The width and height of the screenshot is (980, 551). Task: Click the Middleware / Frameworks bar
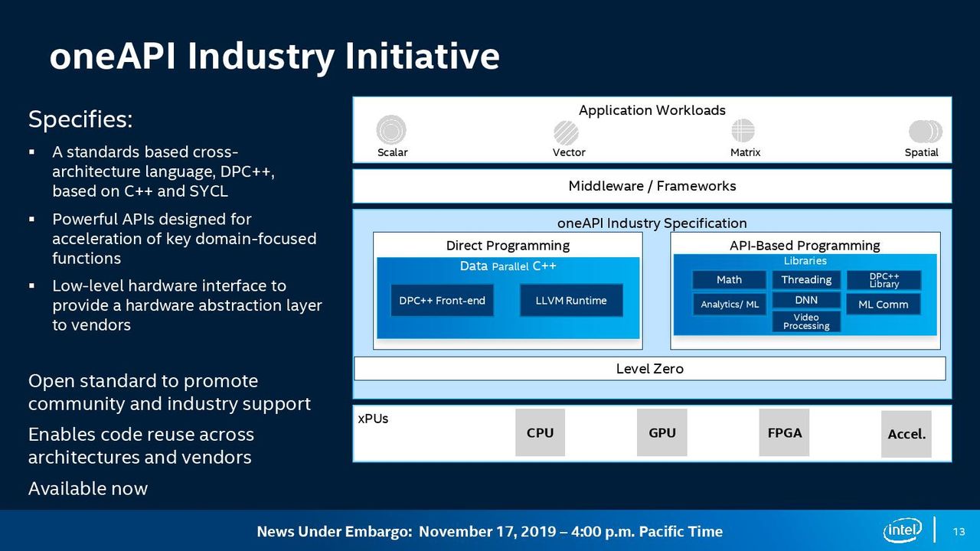[652, 186]
